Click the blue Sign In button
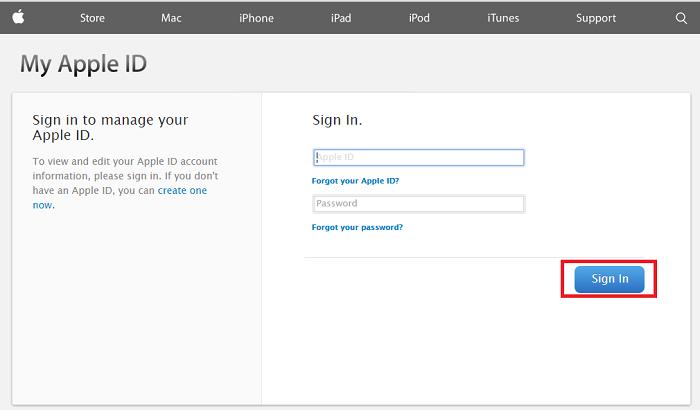Image resolution: width=700 pixels, height=410 pixels. point(609,279)
